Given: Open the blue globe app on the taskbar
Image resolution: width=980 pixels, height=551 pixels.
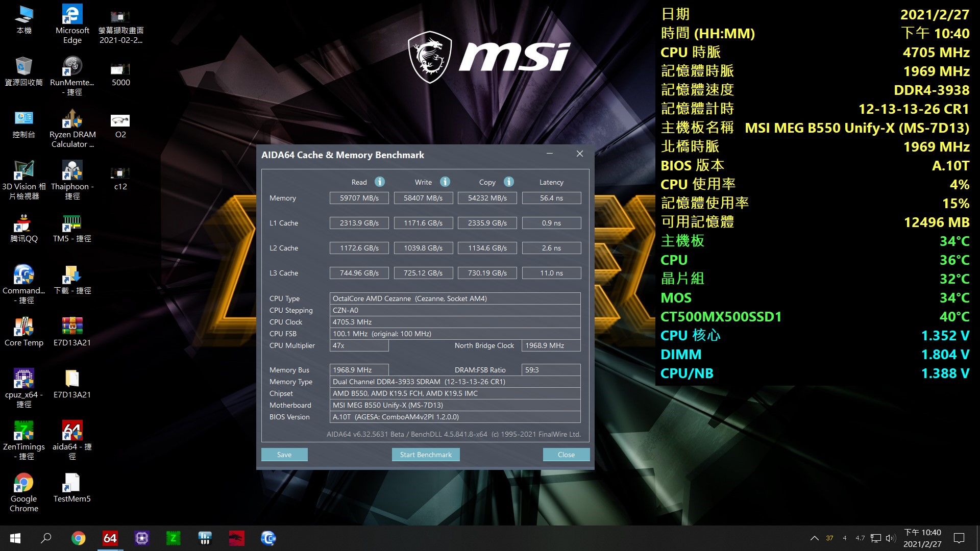Looking at the screenshot, I should click(268, 538).
